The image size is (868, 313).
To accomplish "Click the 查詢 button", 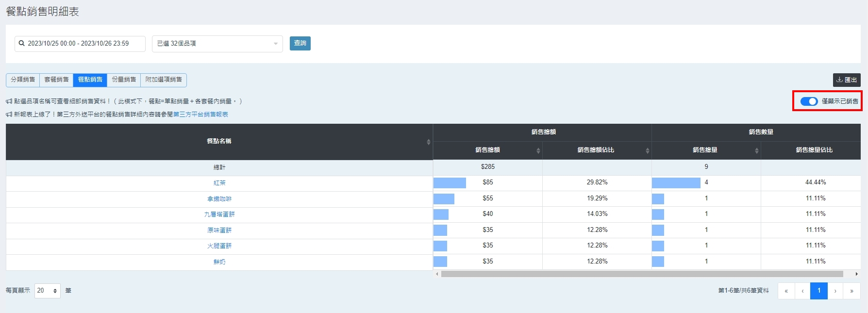I will point(300,44).
